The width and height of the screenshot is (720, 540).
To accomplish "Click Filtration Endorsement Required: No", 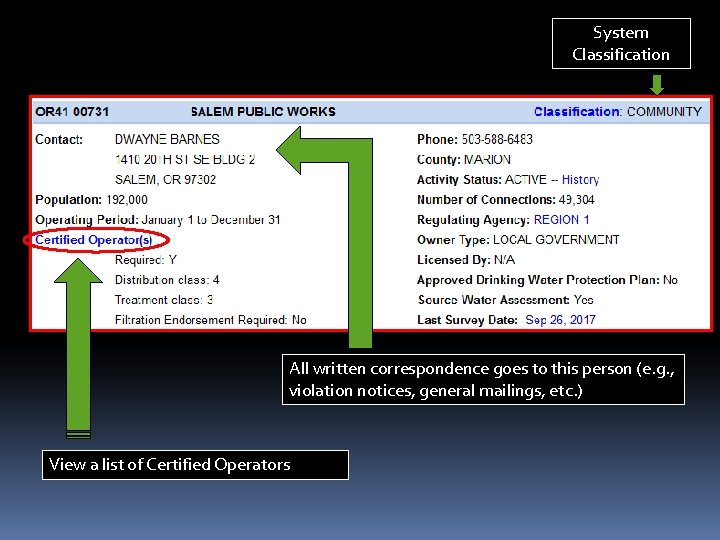I will tap(211, 320).
